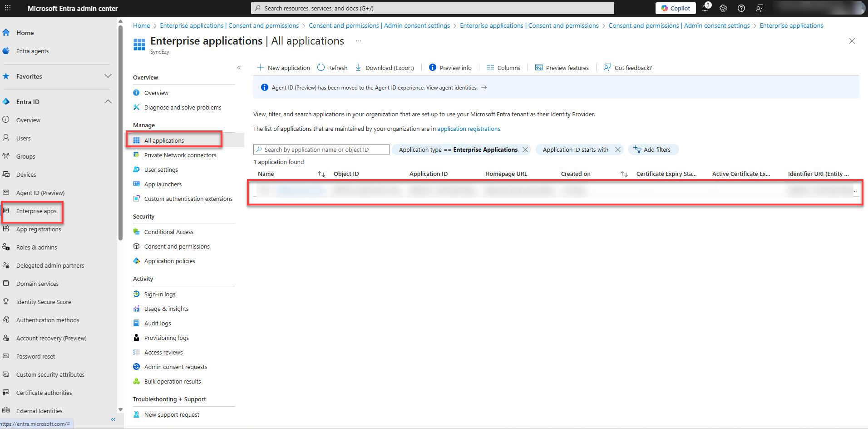
Task: Click Download (Export) in toolbar
Action: click(x=385, y=68)
